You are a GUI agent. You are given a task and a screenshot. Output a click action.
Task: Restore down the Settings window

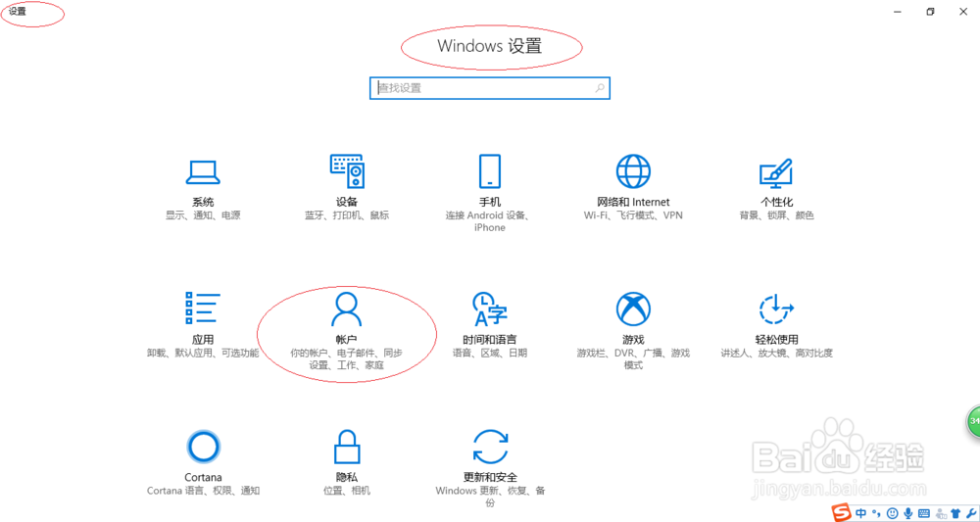(x=931, y=11)
